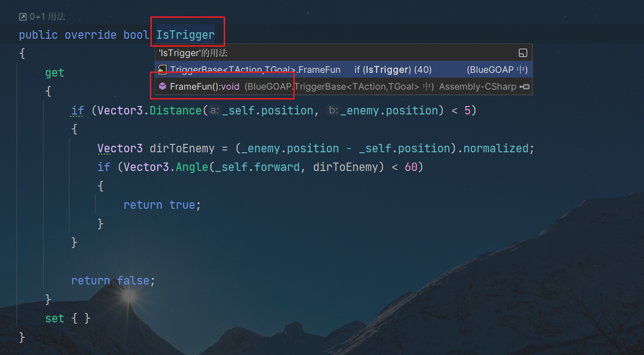Screen dimensions: 644x355
Task: Click the purple method icon beside FrameFun
Action: [x=163, y=86]
